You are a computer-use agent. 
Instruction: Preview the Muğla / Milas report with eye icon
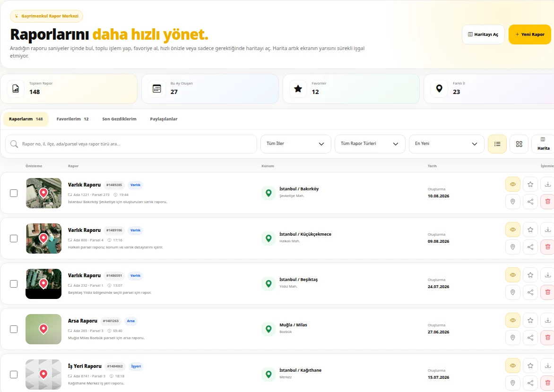pos(513,320)
